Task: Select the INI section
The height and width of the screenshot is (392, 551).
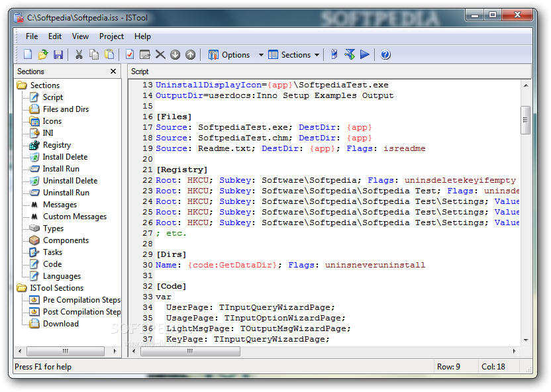Action: [48, 133]
